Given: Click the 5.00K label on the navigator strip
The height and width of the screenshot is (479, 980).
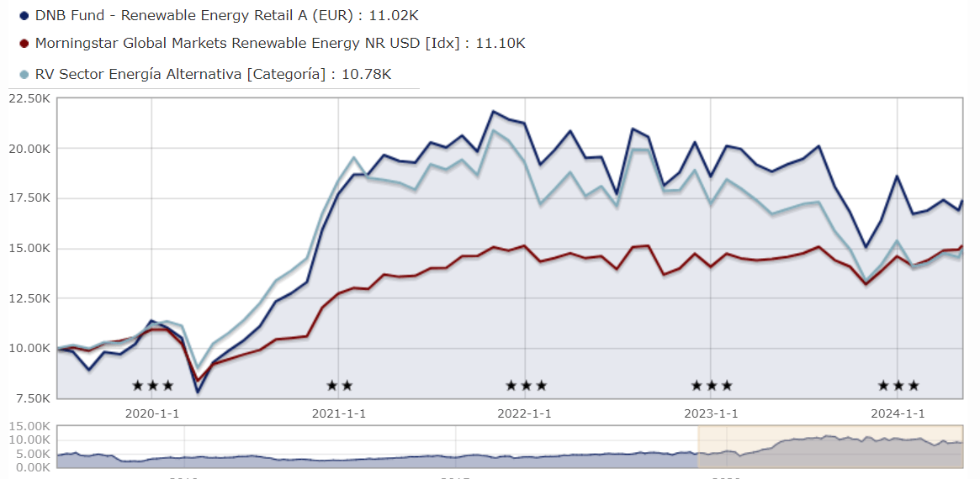Looking at the screenshot, I should [x=32, y=454].
